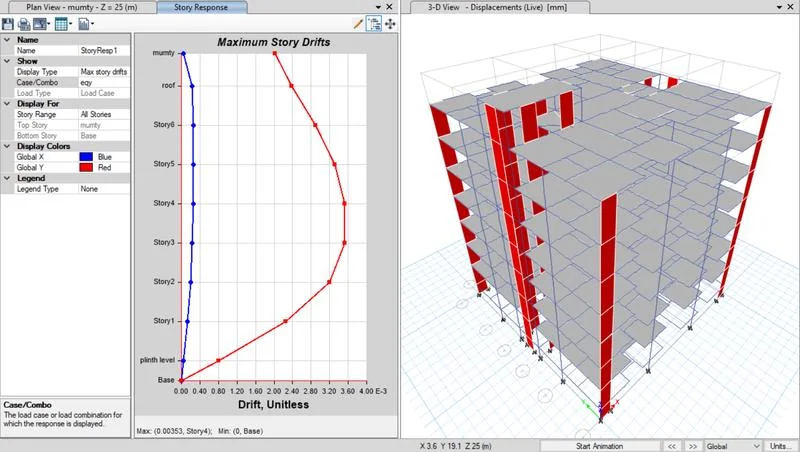Click the Display Type value Max story drifts
The width and height of the screenshot is (800, 452).
(104, 72)
